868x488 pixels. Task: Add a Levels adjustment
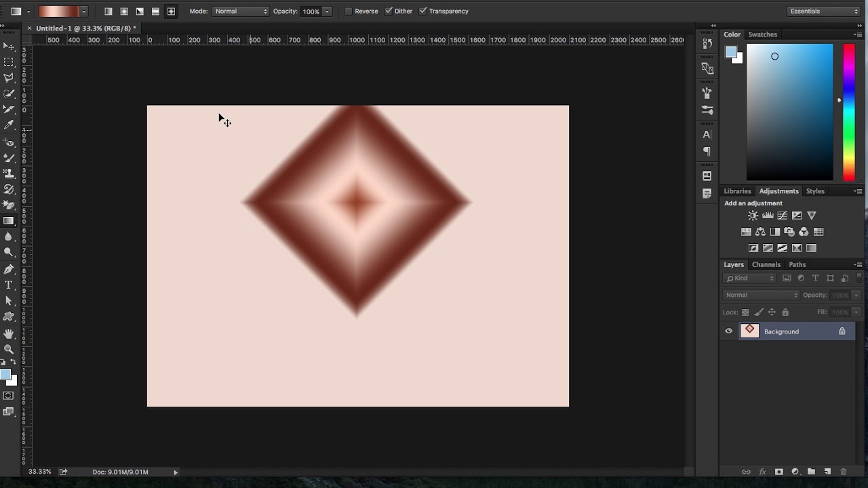(768, 216)
